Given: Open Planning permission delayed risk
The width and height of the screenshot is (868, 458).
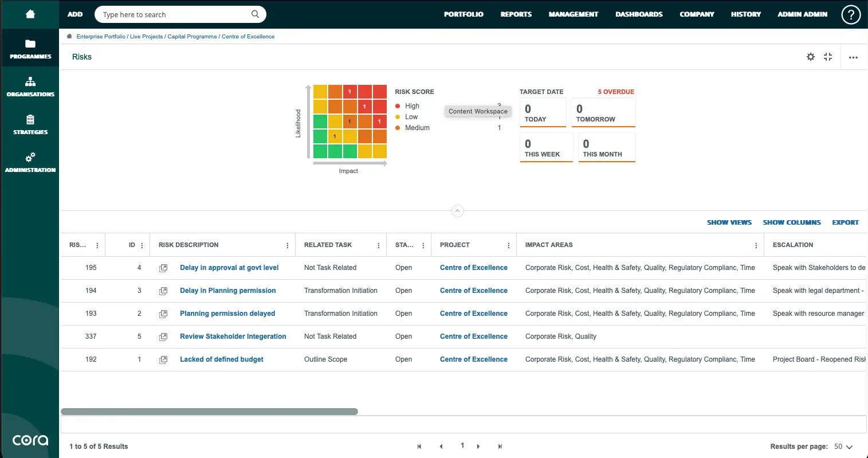Looking at the screenshot, I should pos(227,314).
